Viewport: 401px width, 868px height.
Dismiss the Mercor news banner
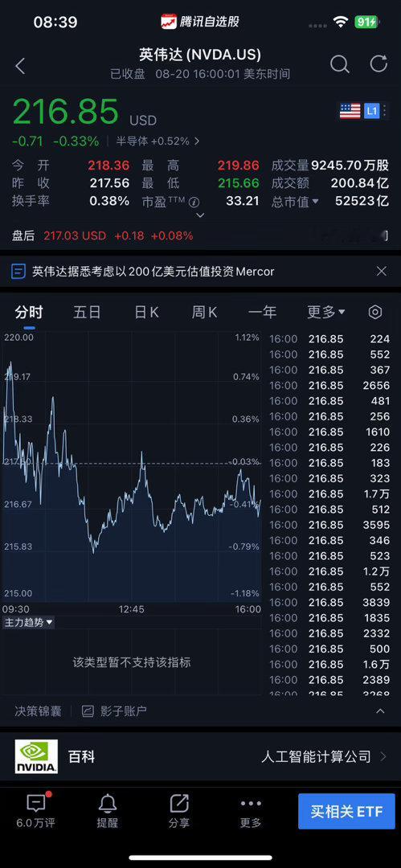pos(381,272)
